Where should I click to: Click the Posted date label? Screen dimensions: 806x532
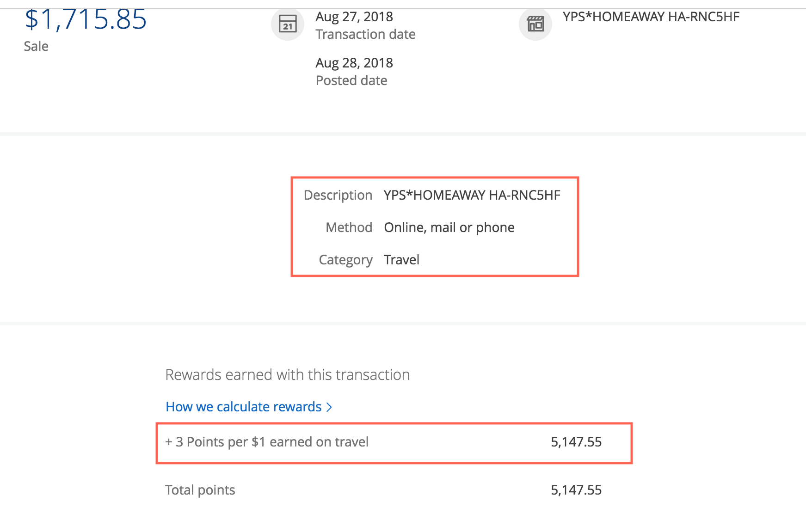click(351, 80)
